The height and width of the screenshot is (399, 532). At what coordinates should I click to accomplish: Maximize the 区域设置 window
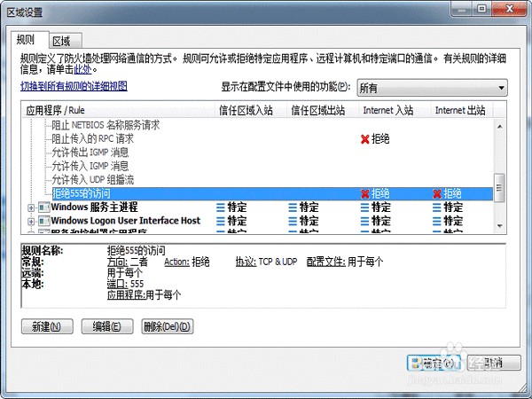[x=481, y=9]
